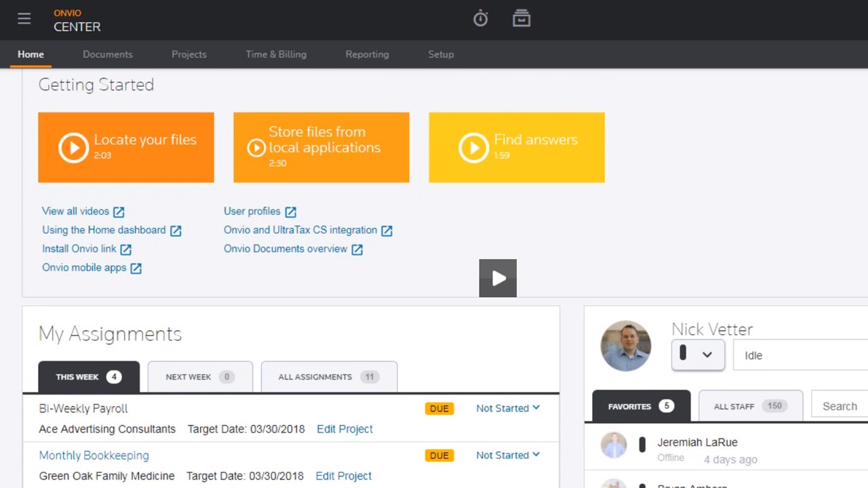The image size is (868, 488).
Task: Select the All Assignments tab
Action: [329, 377]
